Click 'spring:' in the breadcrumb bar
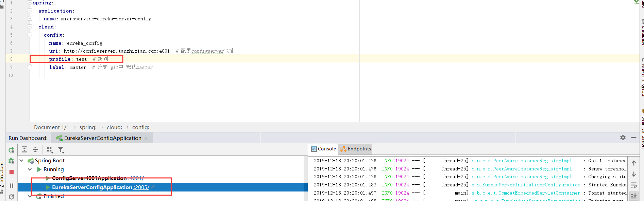Screen dimensions: 644x201 (88, 127)
